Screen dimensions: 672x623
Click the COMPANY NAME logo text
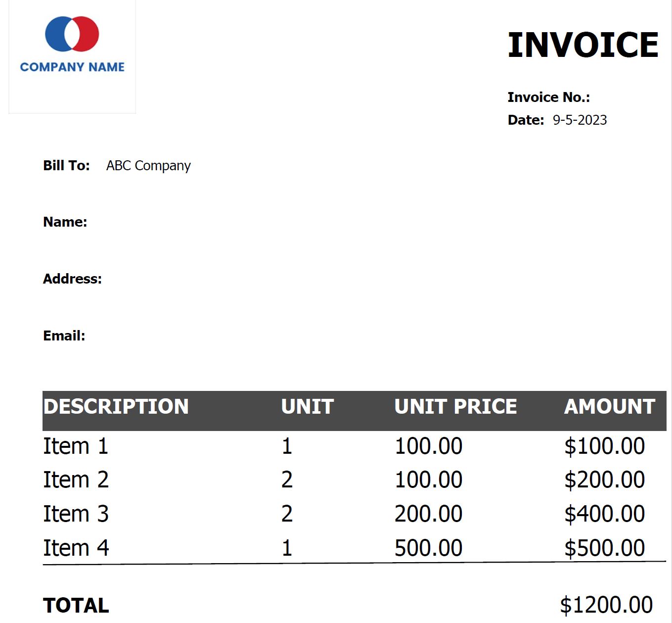coord(72,67)
